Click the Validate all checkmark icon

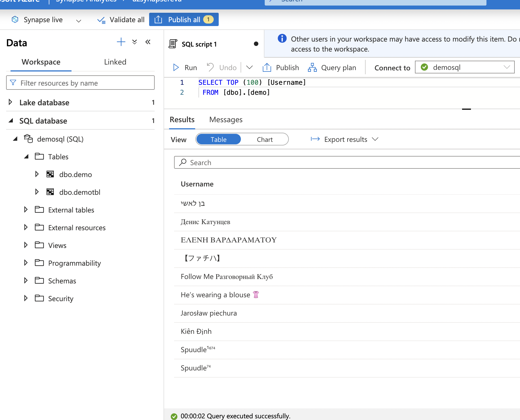click(101, 20)
